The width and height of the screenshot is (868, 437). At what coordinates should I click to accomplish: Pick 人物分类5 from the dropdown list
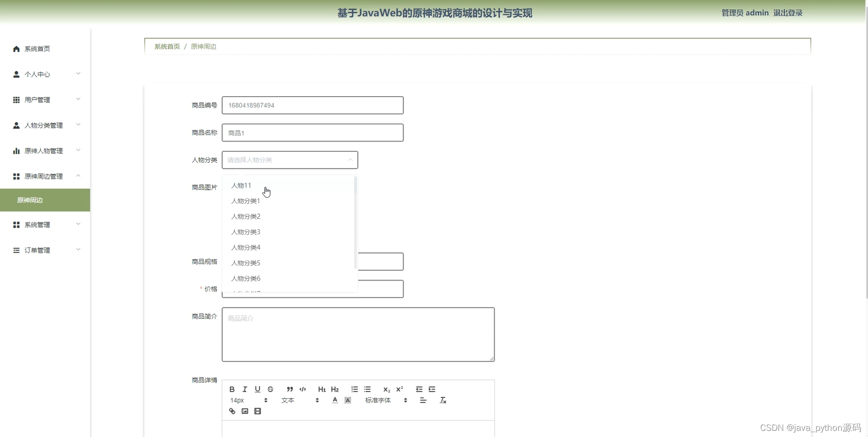click(x=289, y=263)
